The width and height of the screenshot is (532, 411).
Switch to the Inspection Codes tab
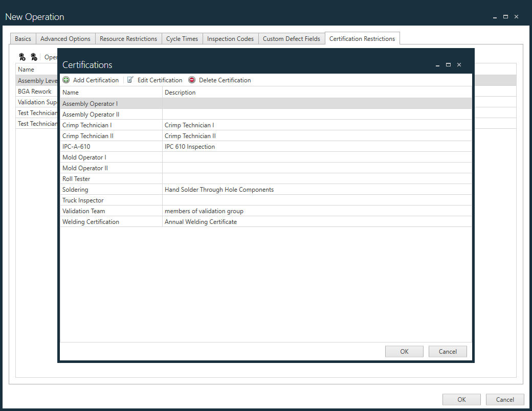[x=230, y=38]
